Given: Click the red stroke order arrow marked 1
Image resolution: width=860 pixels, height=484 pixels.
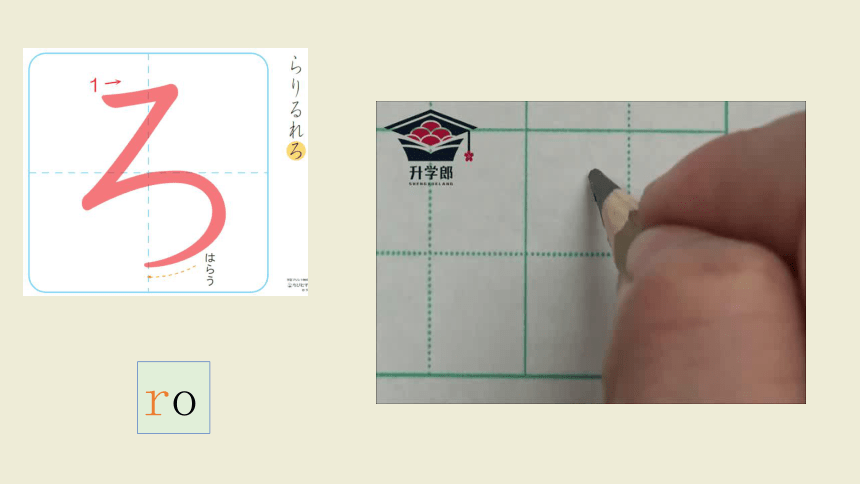Looking at the screenshot, I should [x=106, y=85].
